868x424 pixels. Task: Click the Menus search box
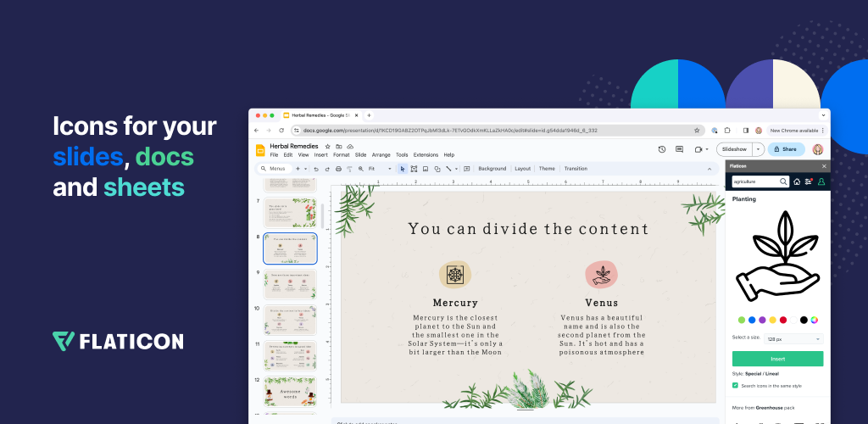[x=275, y=169]
